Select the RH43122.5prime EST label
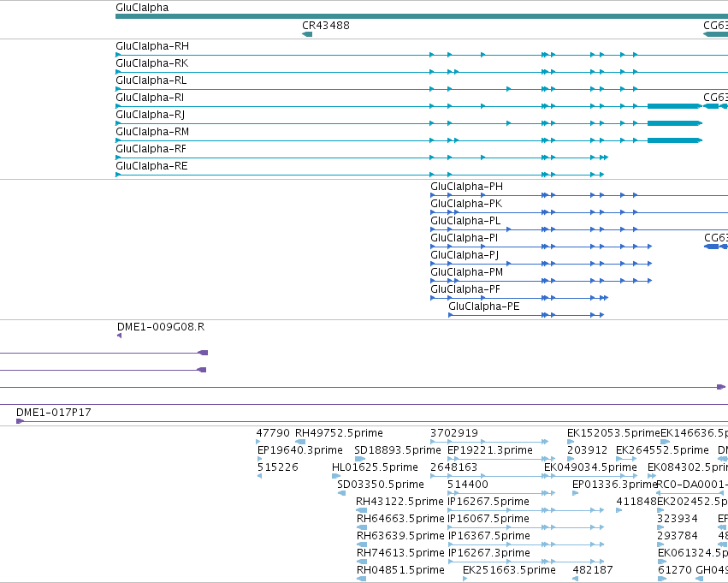 point(400,503)
